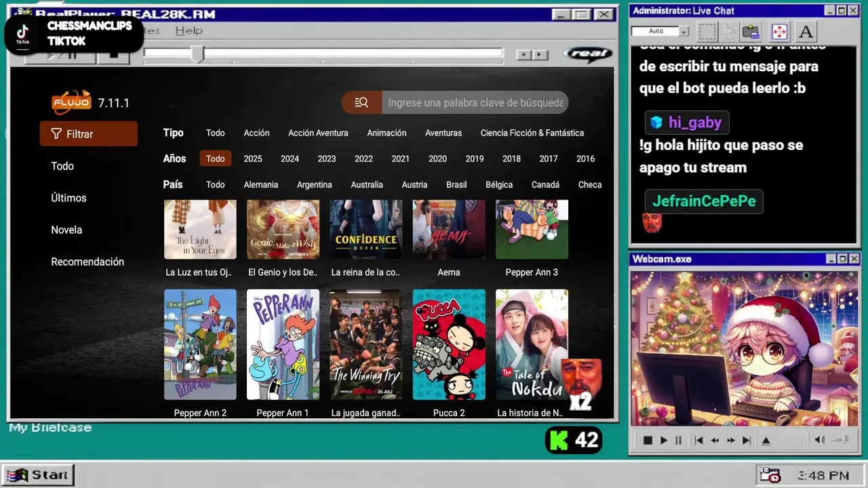Image resolution: width=868 pixels, height=488 pixels.
Task: Select Todo in the Tipo row
Action: pyautogui.click(x=216, y=133)
